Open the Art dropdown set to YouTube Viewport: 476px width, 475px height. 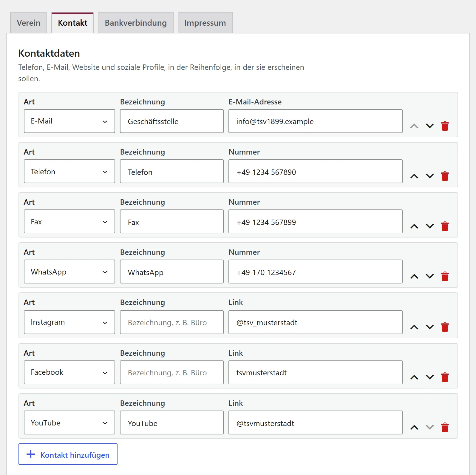tap(69, 422)
